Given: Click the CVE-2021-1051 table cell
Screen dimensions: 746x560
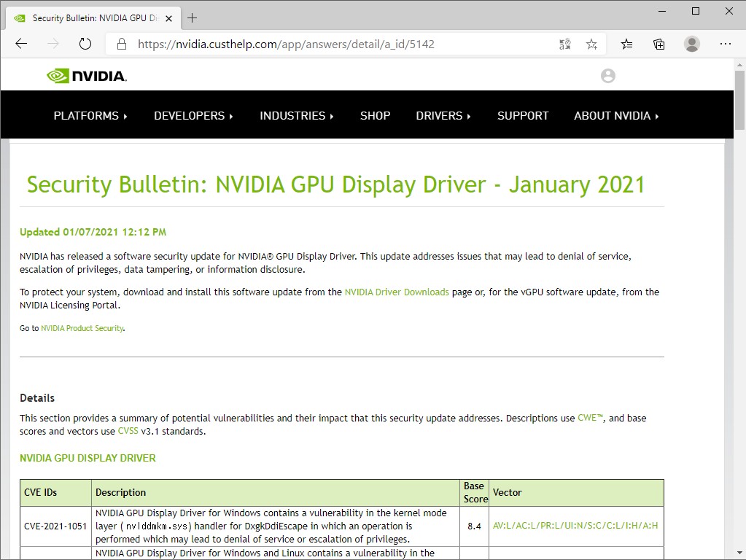Looking at the screenshot, I should [55, 526].
